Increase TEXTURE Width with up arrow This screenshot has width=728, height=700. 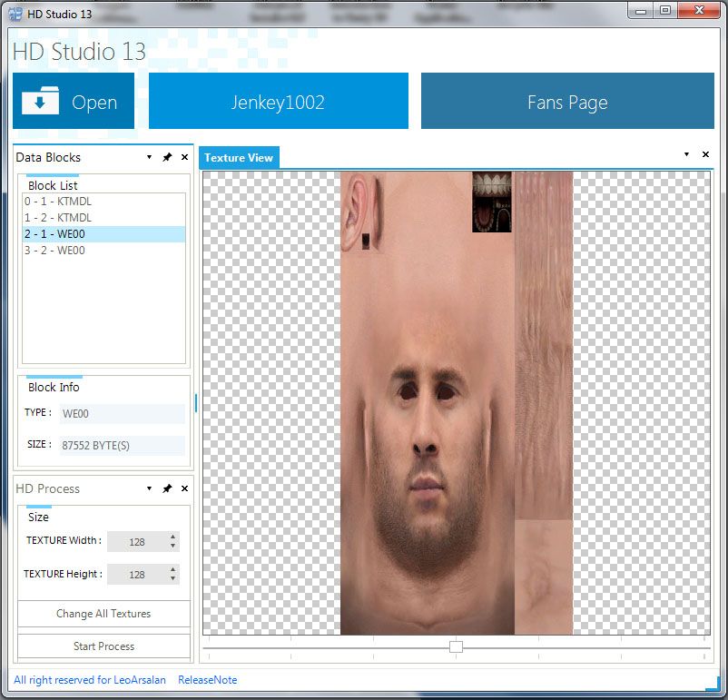(x=173, y=537)
